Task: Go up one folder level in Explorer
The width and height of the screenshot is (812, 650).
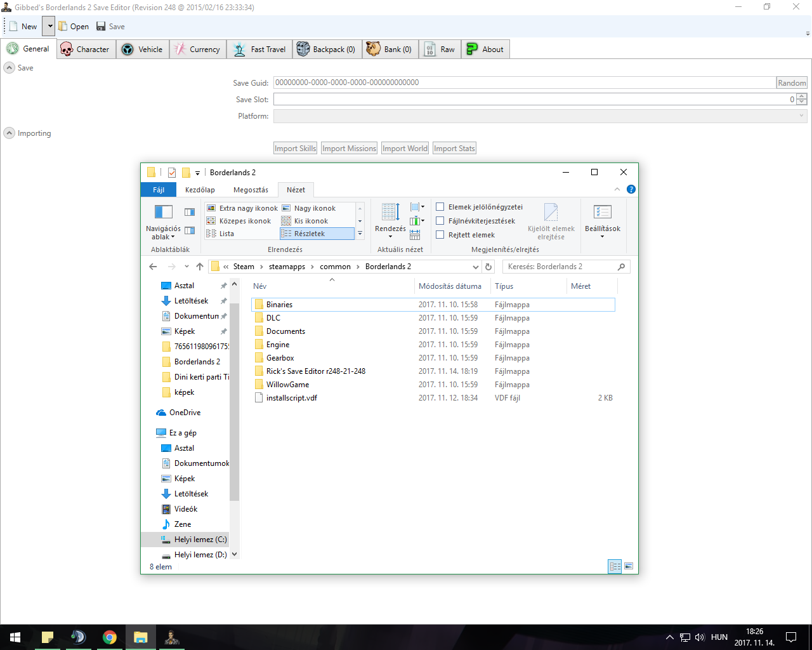Action: click(x=200, y=267)
